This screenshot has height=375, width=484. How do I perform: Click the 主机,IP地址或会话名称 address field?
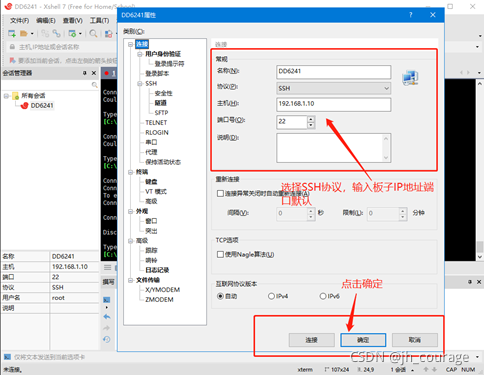click(x=49, y=47)
